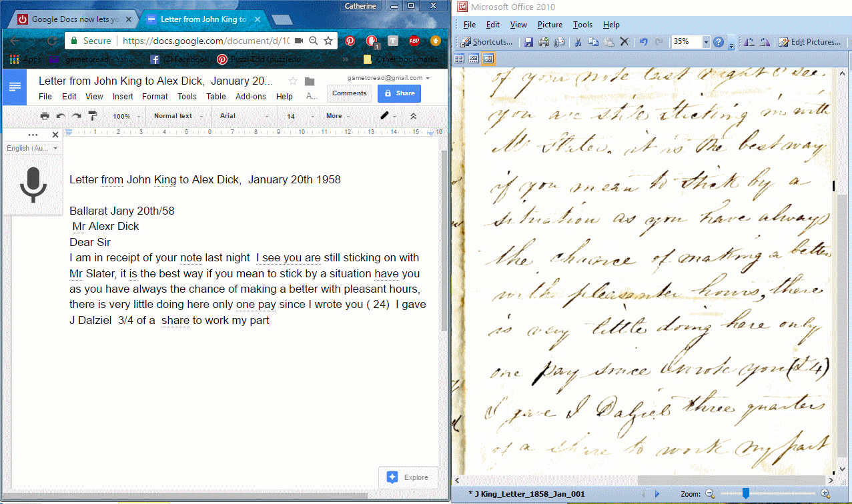Viewport: 852px width, 504px height.
Task: Click the Adblock Plus extension icon
Action: [x=414, y=41]
